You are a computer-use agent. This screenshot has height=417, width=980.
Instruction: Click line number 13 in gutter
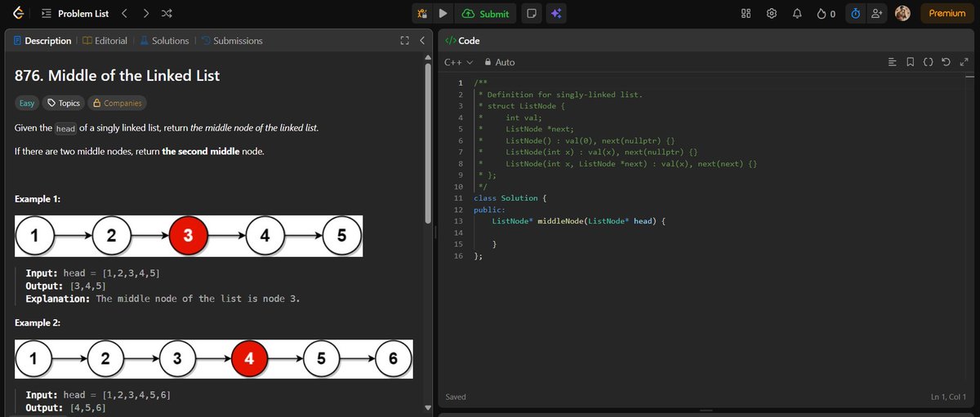point(458,221)
